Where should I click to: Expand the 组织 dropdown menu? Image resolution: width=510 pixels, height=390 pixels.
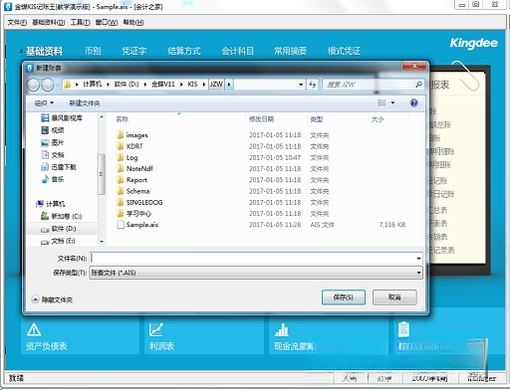click(x=44, y=103)
